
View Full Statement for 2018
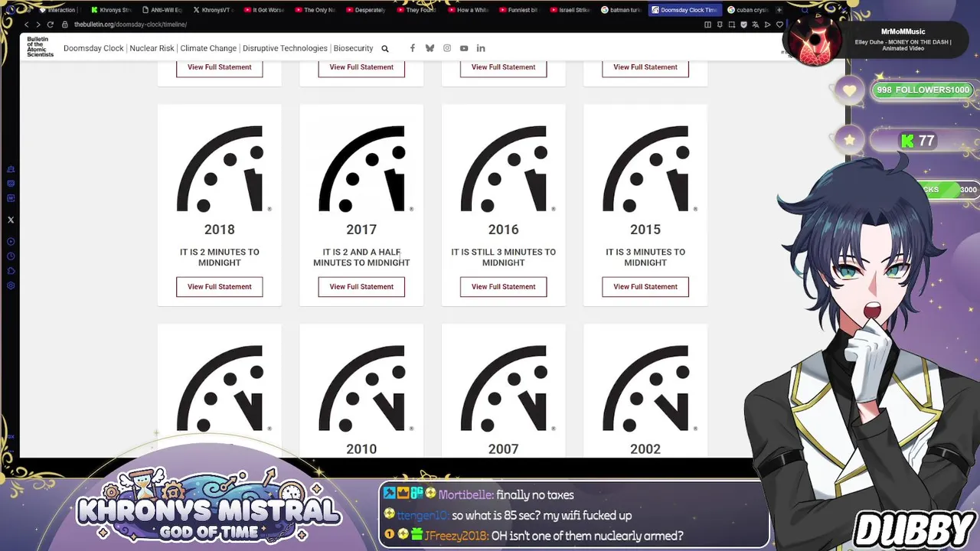(220, 287)
